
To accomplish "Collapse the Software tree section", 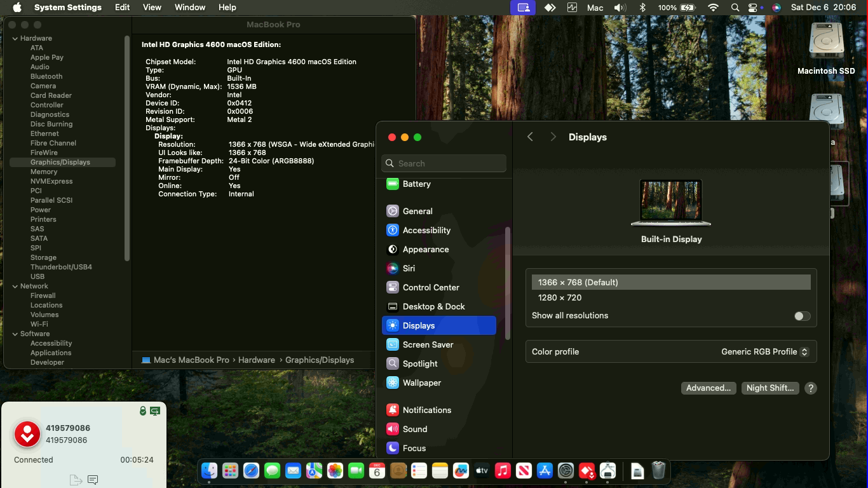I will 15,334.
